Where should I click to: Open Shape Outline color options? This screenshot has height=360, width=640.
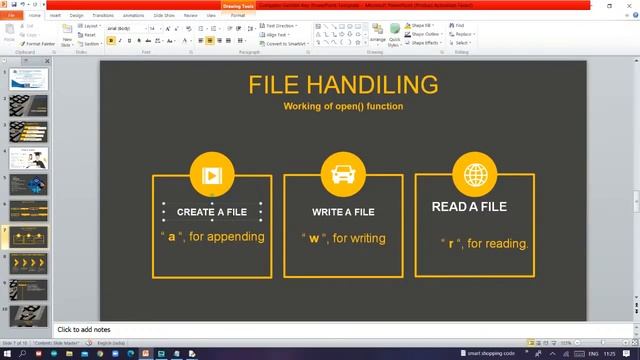click(424, 34)
